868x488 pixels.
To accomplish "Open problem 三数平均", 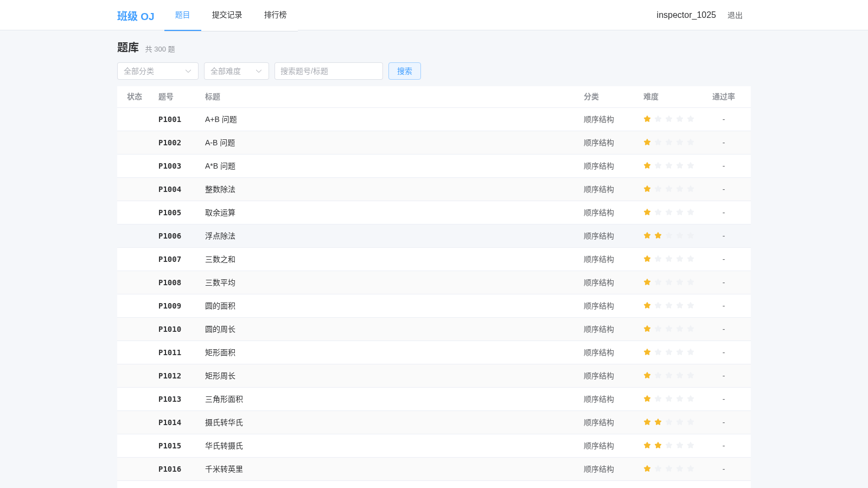I will click(x=220, y=282).
